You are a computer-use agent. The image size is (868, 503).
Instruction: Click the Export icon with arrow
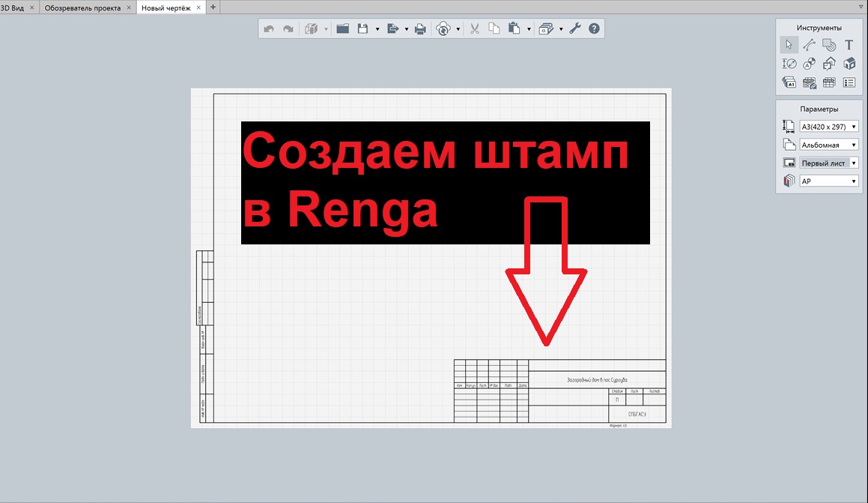tap(392, 28)
